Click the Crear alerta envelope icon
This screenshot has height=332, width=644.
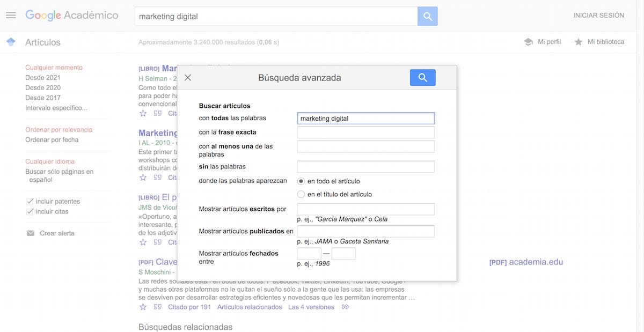pos(31,233)
